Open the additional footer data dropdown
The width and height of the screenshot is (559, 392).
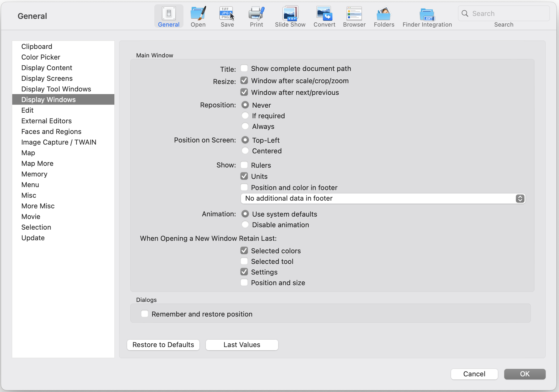(x=383, y=199)
